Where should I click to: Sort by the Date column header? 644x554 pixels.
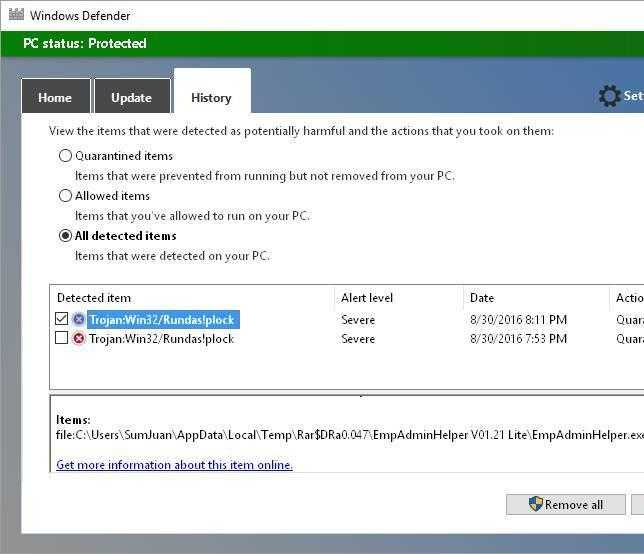[482, 298]
